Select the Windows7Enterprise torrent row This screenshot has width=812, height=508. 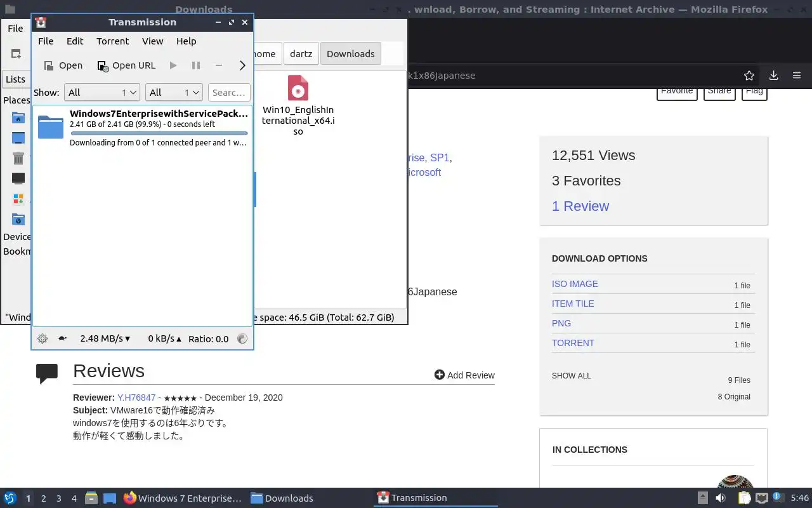click(142, 128)
